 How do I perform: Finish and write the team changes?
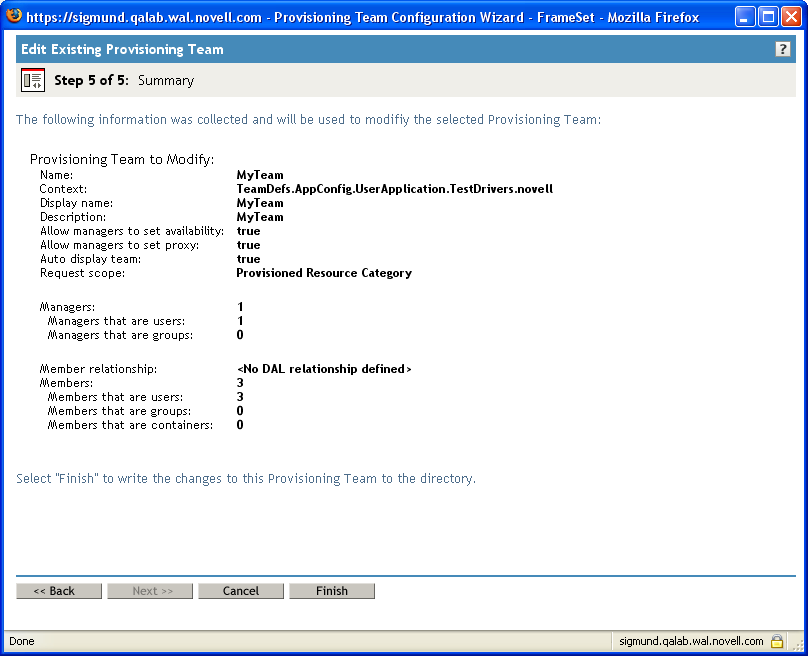[332, 591]
